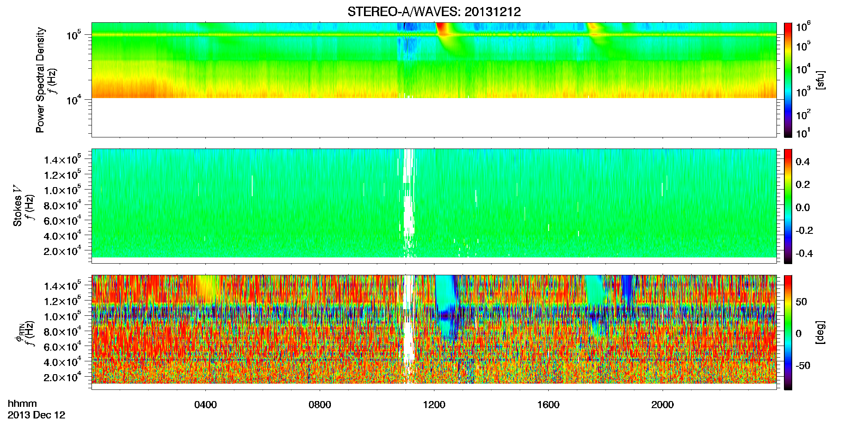Select the 2013 Dec 12 date label
The height and width of the screenshot is (447, 868).
(36, 415)
